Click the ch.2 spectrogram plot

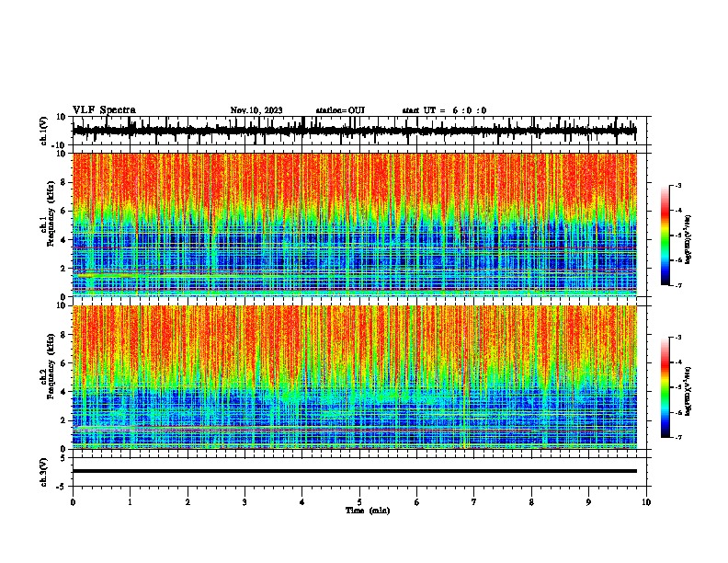[354, 377]
